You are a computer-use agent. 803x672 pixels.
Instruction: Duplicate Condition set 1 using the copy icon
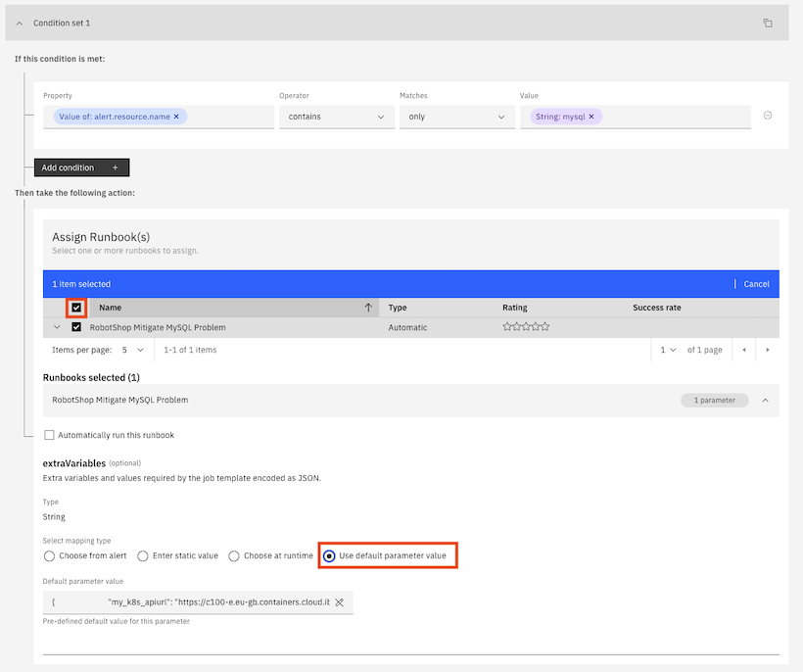(768, 23)
